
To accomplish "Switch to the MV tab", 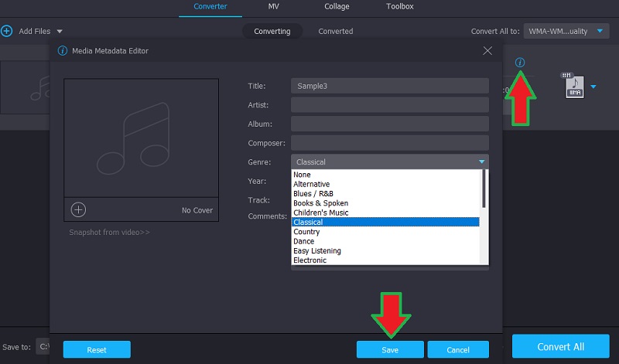I will (x=274, y=7).
